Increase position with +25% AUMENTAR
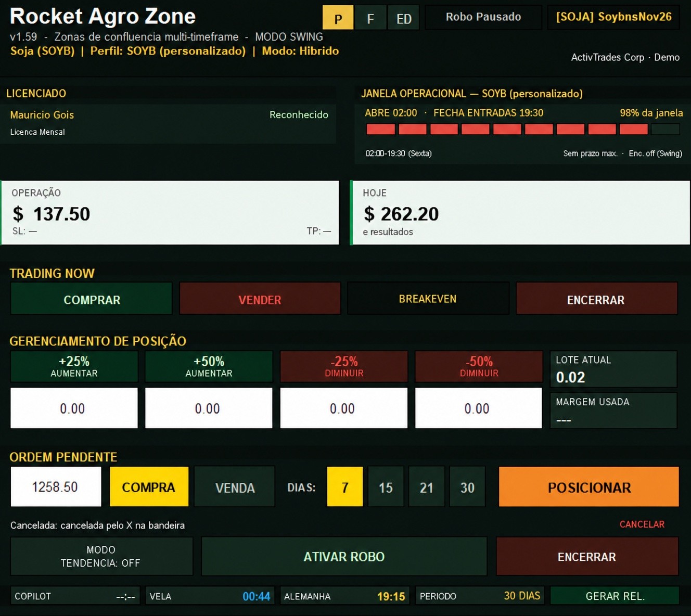The image size is (691, 616). [74, 366]
